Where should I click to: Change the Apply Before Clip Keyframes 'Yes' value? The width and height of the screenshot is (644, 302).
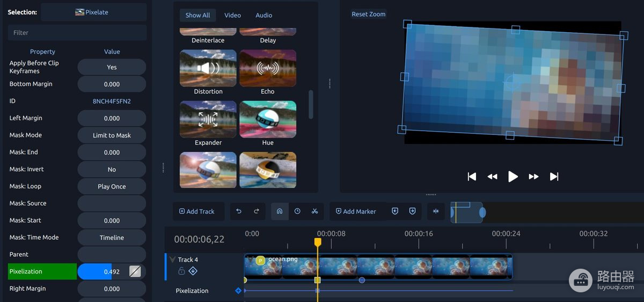pyautogui.click(x=112, y=67)
